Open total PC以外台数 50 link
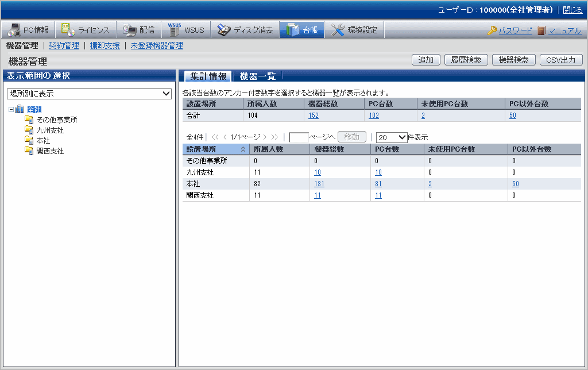The width and height of the screenshot is (588, 370). click(x=513, y=115)
